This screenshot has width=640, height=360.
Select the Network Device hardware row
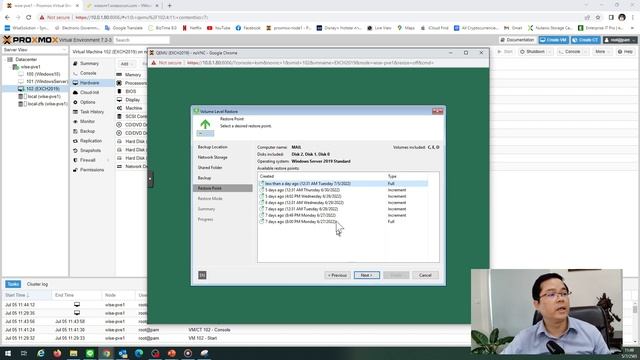pos(131,166)
